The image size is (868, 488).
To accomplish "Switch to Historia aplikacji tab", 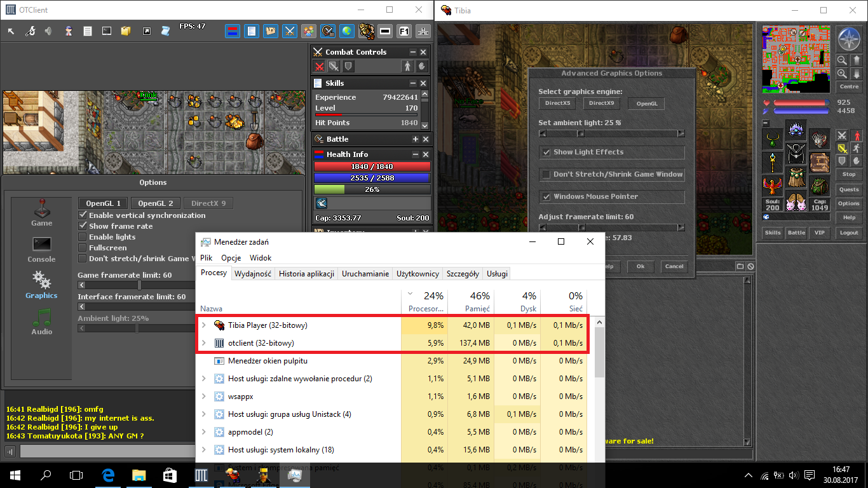I will [306, 274].
